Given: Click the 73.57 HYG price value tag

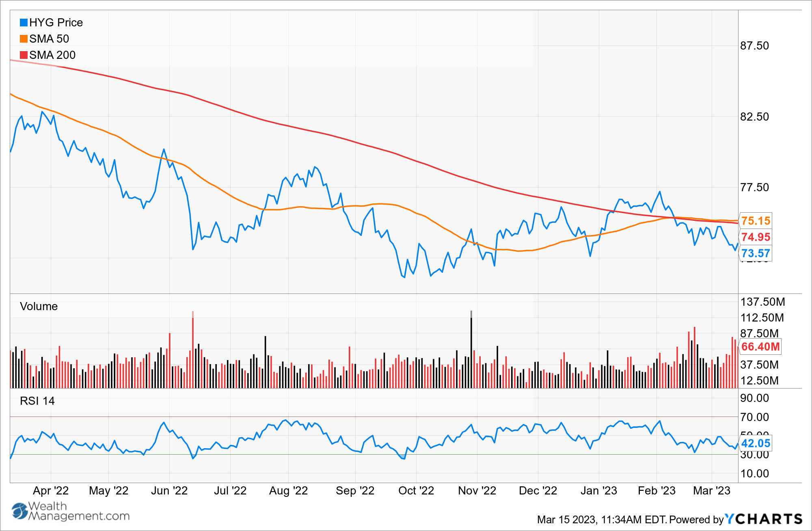Looking at the screenshot, I should pyautogui.click(x=755, y=253).
